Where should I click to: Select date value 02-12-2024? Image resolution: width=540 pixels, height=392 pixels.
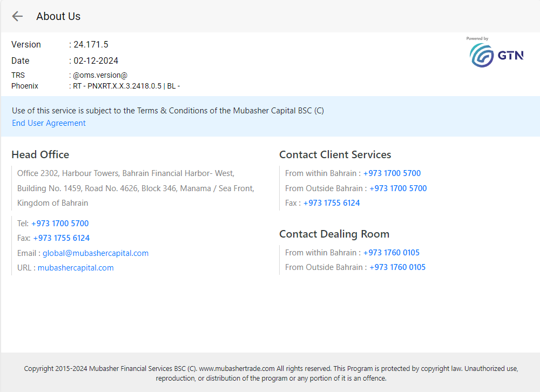tap(96, 60)
